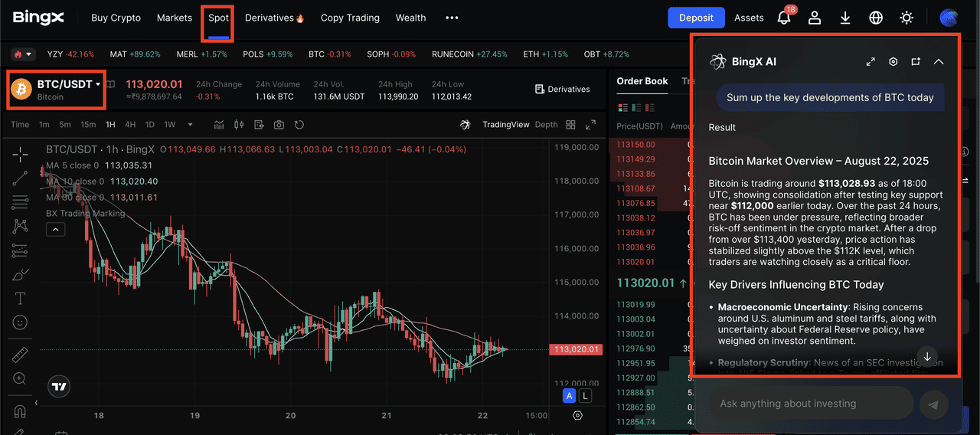The image size is (980, 435).
Task: Select the forecasting position tool
Action: 21,250
